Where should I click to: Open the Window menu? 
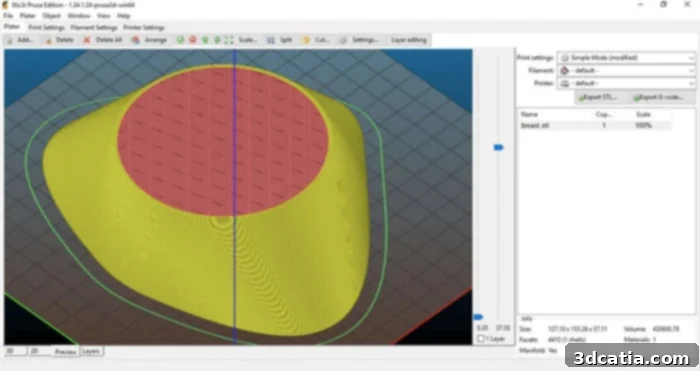(79, 16)
